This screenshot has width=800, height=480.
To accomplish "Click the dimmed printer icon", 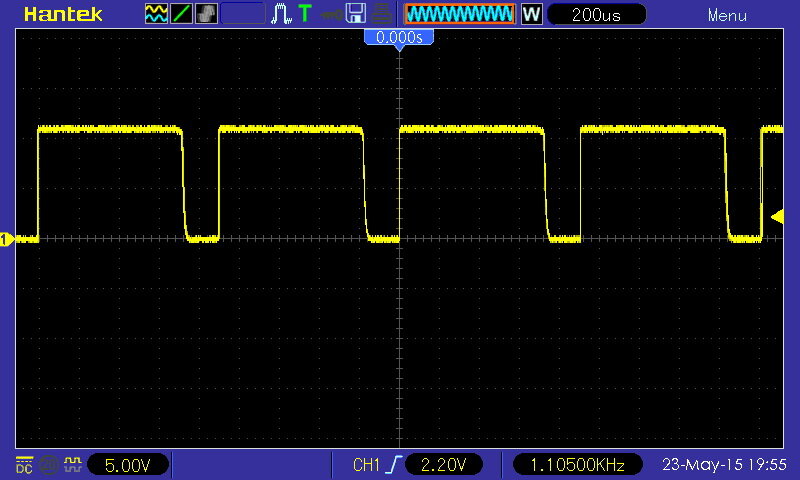I will pyautogui.click(x=382, y=14).
